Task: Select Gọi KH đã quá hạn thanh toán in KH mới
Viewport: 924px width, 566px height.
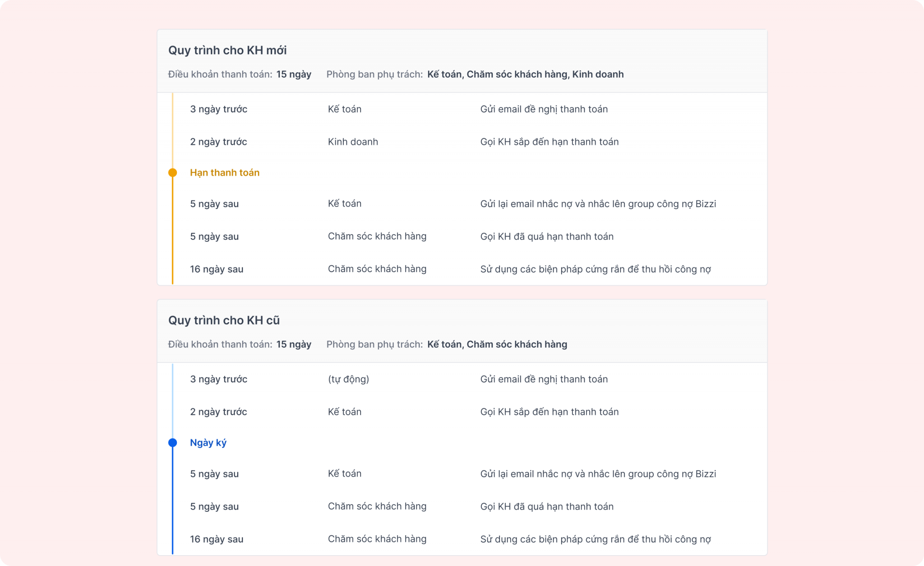Action: 547,237
